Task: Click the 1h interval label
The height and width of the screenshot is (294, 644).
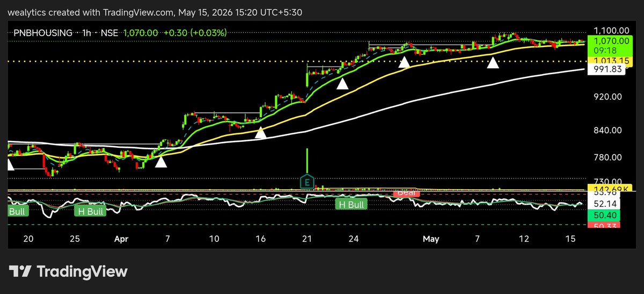Action: (86, 33)
